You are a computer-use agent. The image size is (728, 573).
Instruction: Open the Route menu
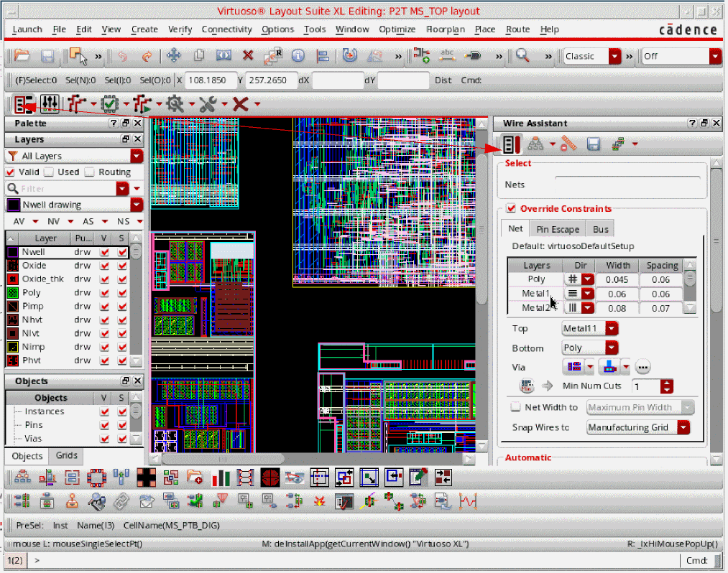pyautogui.click(x=517, y=29)
